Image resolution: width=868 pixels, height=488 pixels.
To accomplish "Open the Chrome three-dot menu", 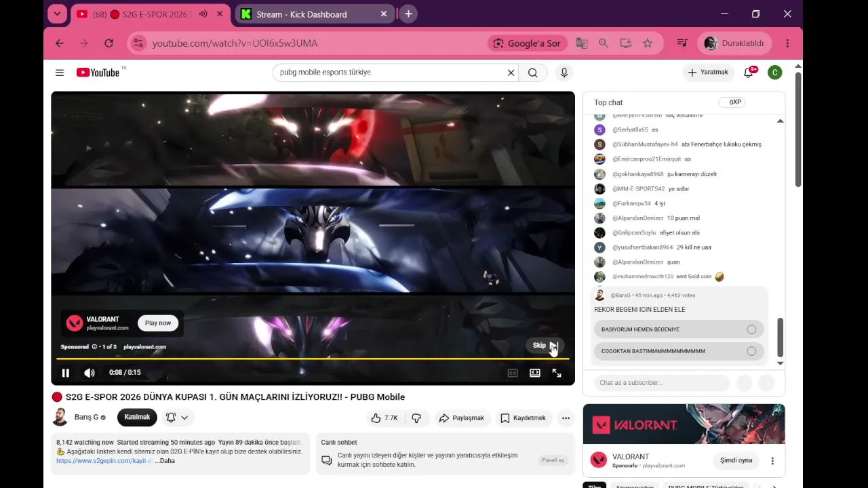I will [x=787, y=43].
